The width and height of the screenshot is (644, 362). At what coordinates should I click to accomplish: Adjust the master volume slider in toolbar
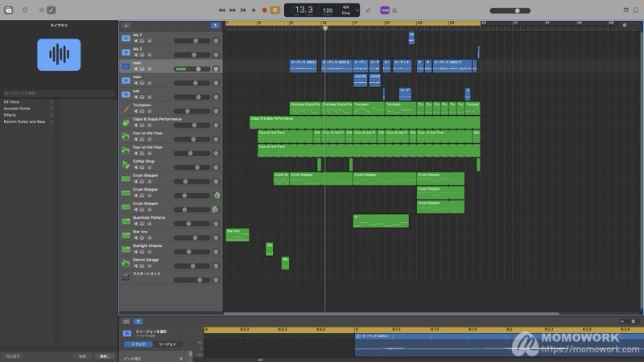coord(510,10)
